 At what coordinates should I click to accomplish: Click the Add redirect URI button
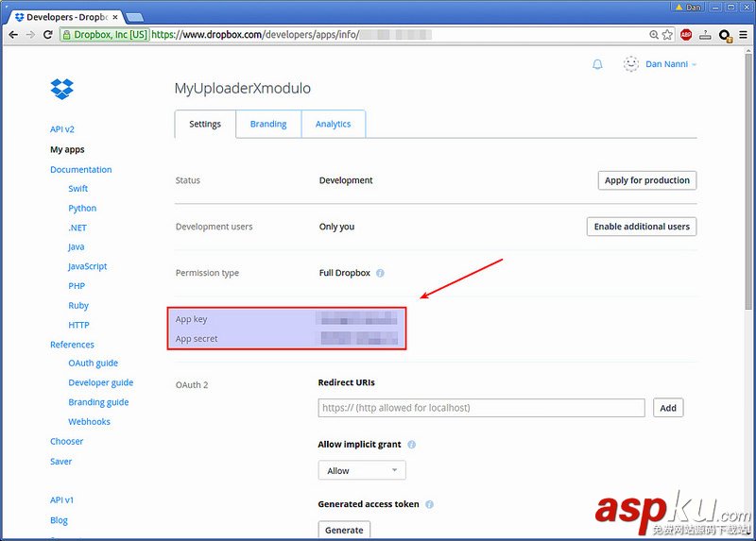point(668,408)
